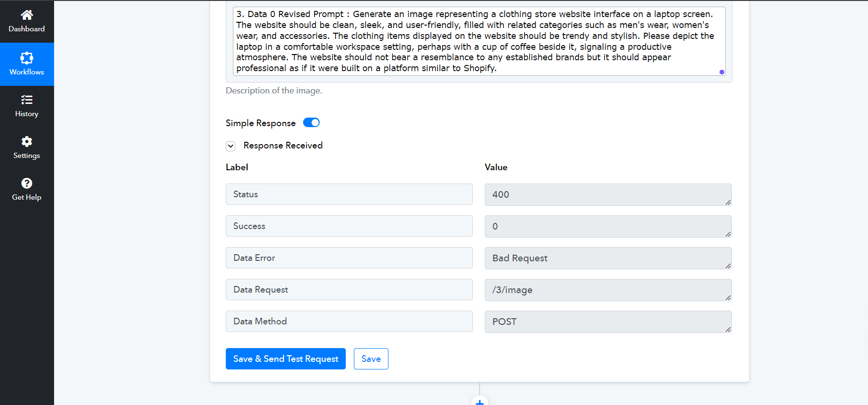Screen dimensions: 868x405
Task: Open the Settings gear icon
Action: click(27, 141)
